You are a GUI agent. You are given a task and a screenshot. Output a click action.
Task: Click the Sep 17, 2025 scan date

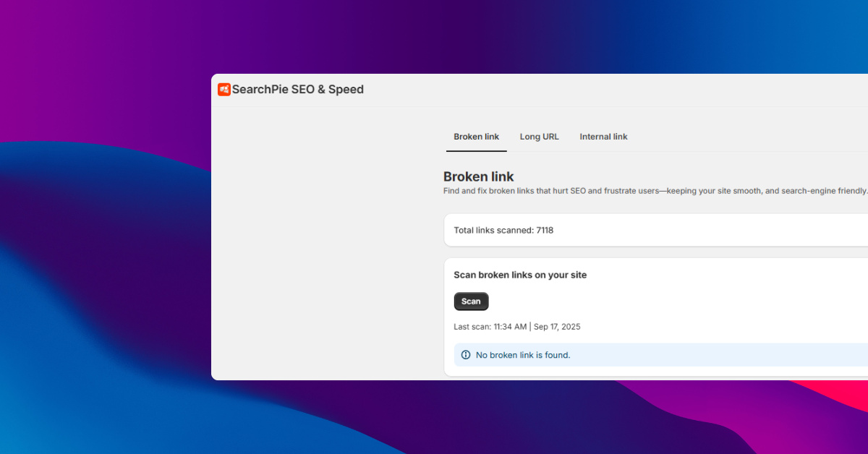click(557, 327)
